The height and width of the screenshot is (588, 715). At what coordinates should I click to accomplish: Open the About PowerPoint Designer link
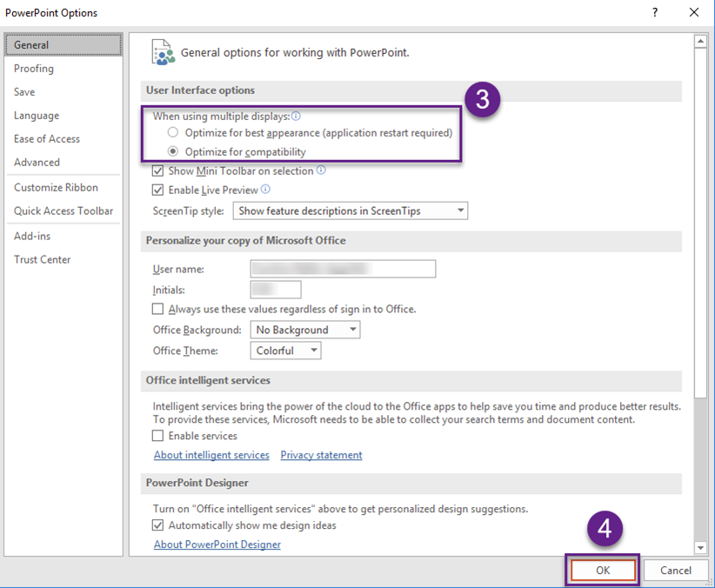point(217,545)
